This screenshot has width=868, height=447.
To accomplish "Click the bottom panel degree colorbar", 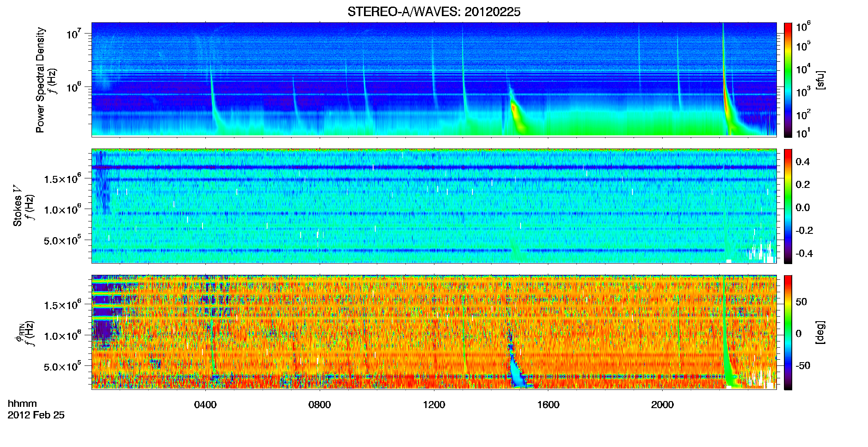I will click(788, 332).
